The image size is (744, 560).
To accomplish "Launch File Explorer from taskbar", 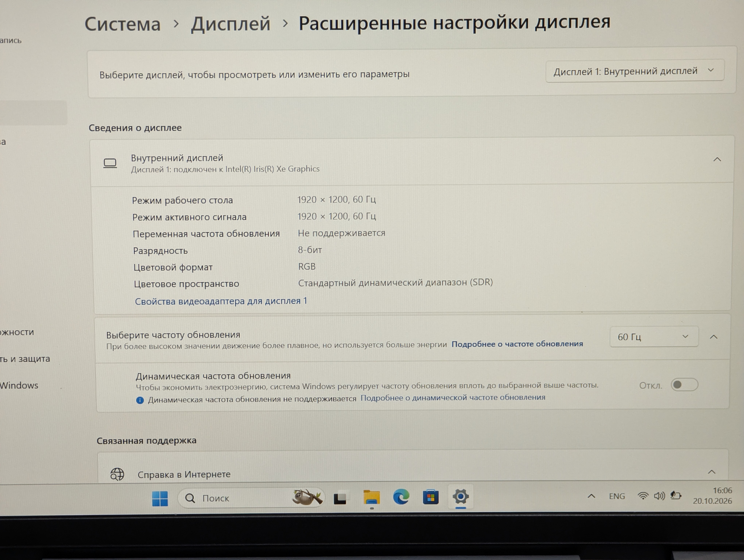I will [x=371, y=497].
